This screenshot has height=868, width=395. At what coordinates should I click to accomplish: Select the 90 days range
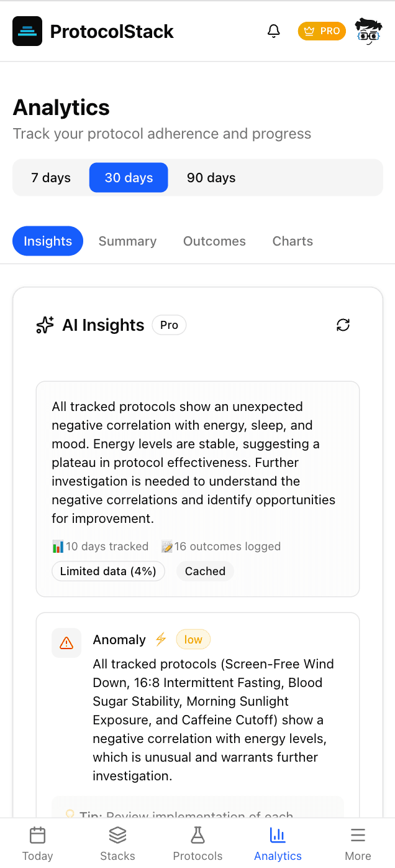tap(211, 178)
